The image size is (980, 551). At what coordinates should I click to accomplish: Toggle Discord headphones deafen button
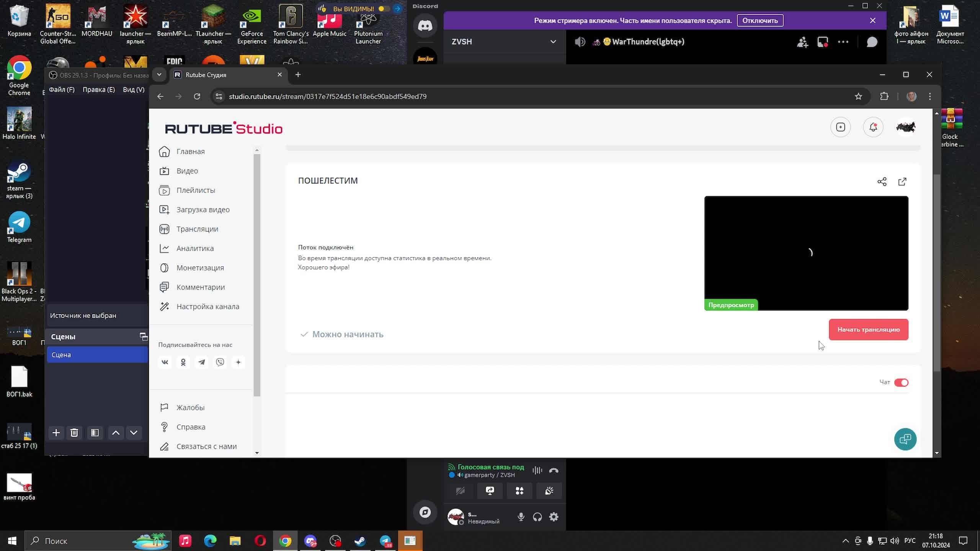pos(537,517)
